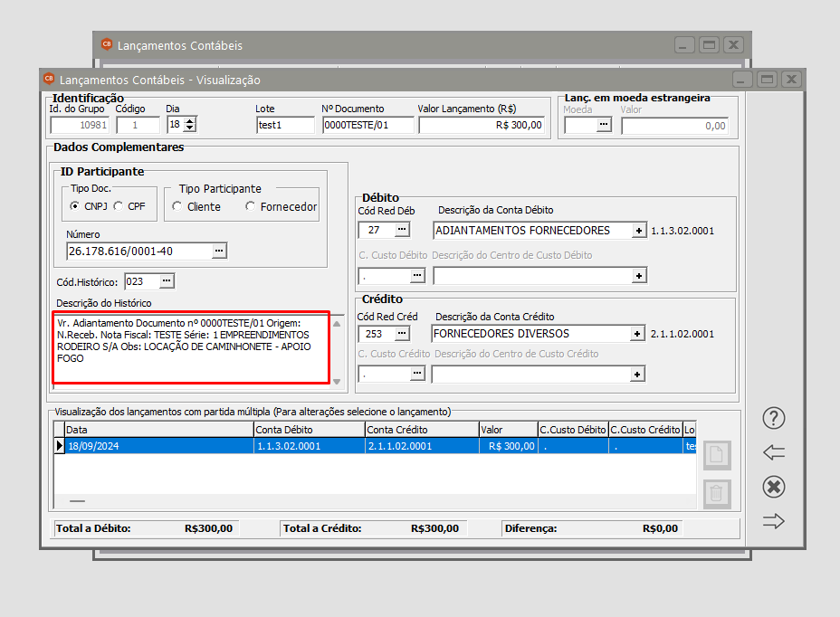
Task: Cancel with the circled X icon
Action: pos(774,487)
